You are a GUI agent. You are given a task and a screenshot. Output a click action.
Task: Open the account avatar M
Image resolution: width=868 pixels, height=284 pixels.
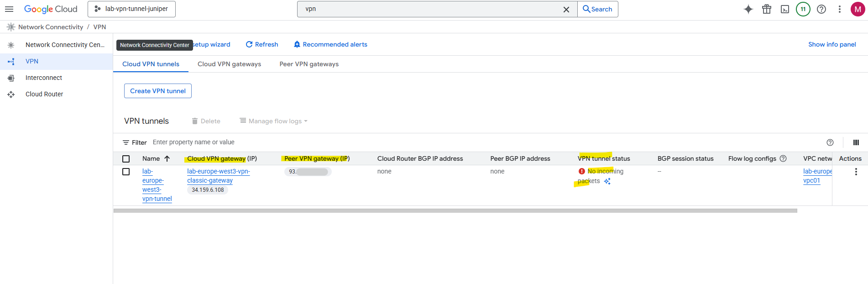click(858, 9)
